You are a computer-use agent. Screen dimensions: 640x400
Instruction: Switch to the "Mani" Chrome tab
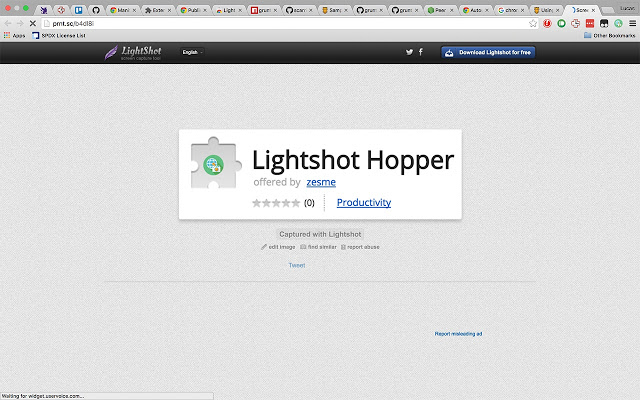pos(122,10)
